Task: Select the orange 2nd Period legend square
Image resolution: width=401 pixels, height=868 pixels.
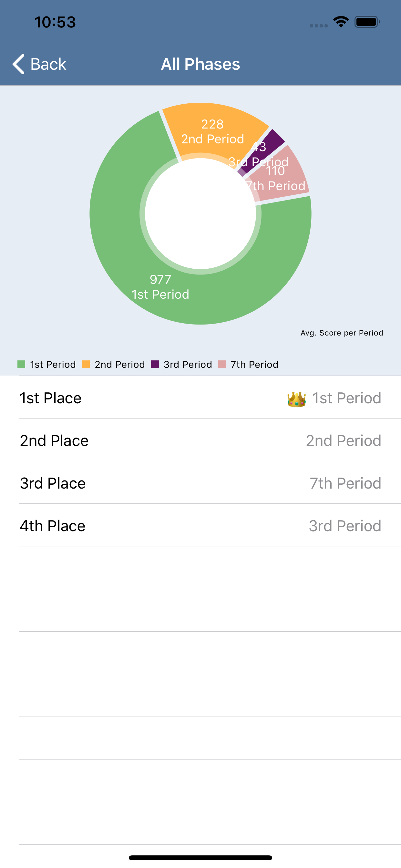Action: 86,364
